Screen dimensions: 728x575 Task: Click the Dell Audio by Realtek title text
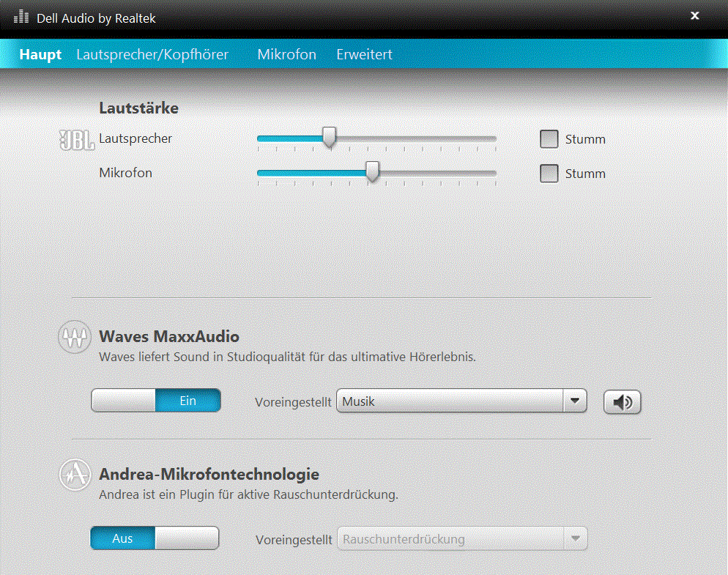tap(96, 18)
